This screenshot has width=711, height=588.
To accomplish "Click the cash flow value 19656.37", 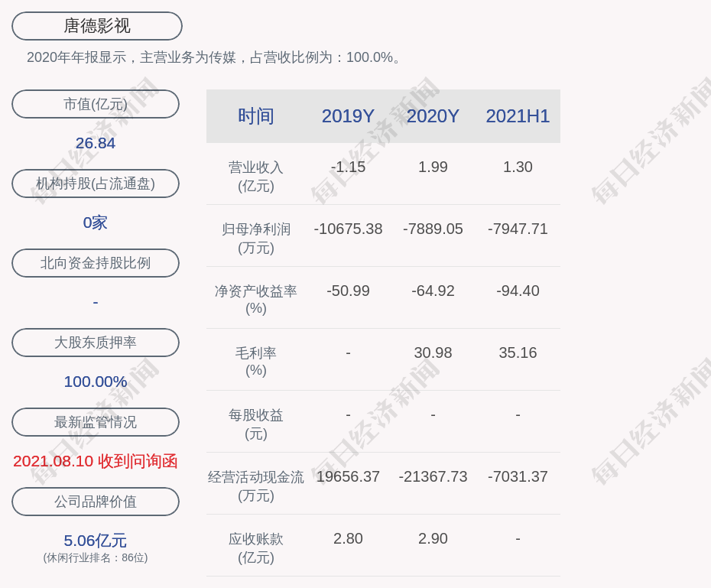I will (348, 476).
